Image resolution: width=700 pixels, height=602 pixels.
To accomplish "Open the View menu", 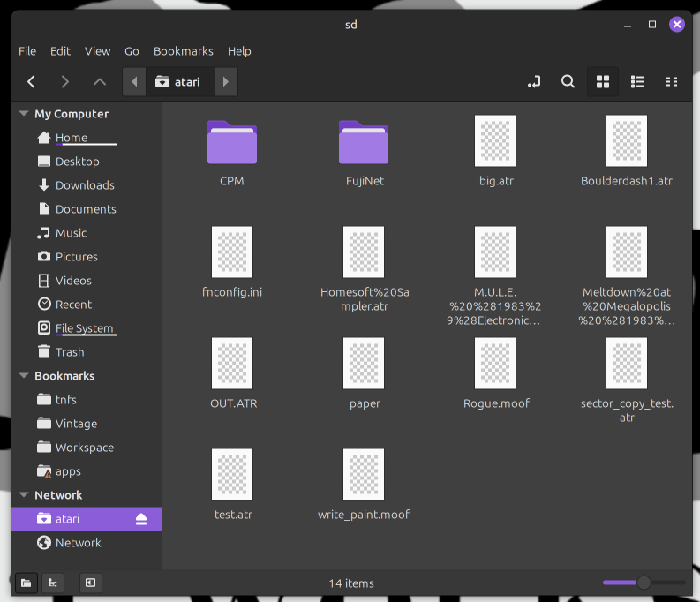I will [97, 51].
